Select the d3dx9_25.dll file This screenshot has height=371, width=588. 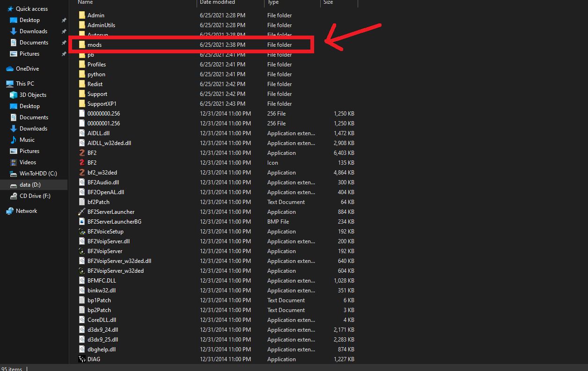[x=103, y=340]
